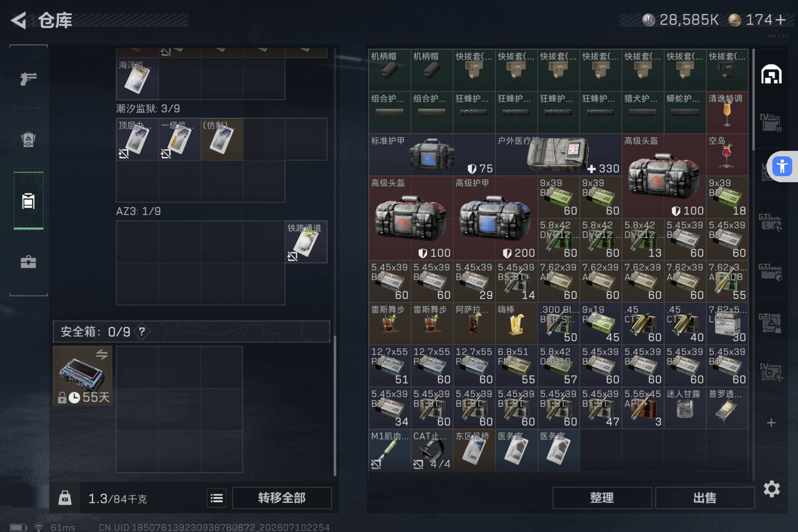Open the backpack category in left sidebar

click(29, 139)
